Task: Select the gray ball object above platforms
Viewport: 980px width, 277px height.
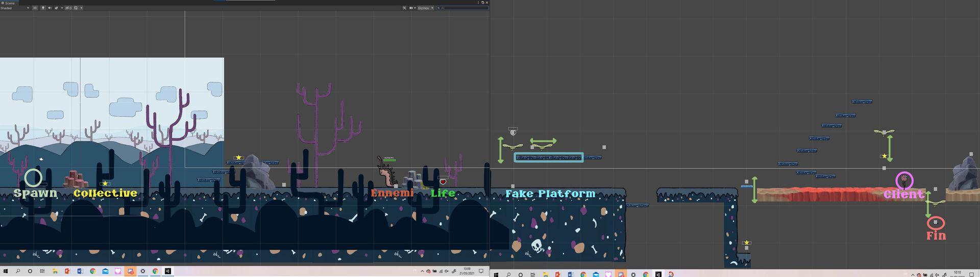Action: (x=513, y=132)
